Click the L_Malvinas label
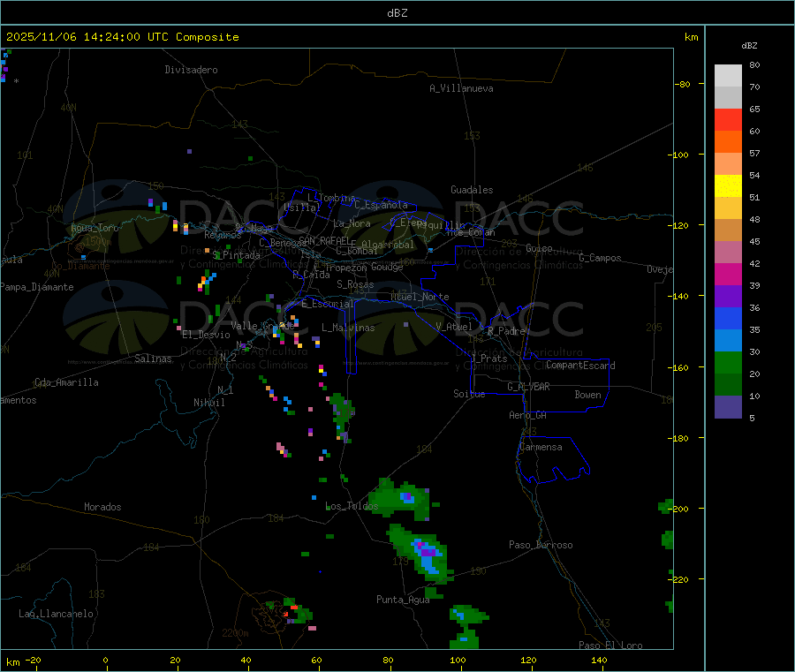This screenshot has height=672, width=795. (348, 328)
